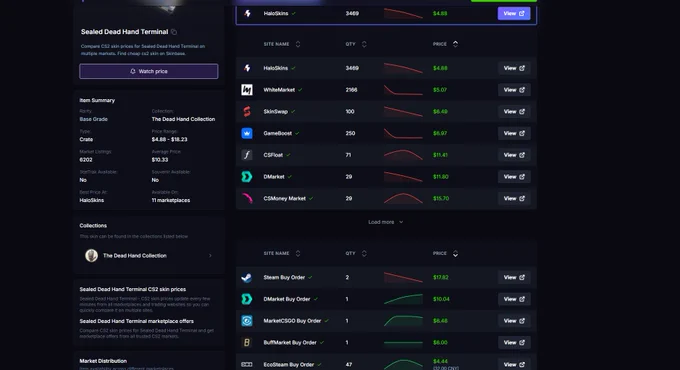Click the Base Grade rarity value
This screenshot has height=370, width=680.
(x=93, y=119)
